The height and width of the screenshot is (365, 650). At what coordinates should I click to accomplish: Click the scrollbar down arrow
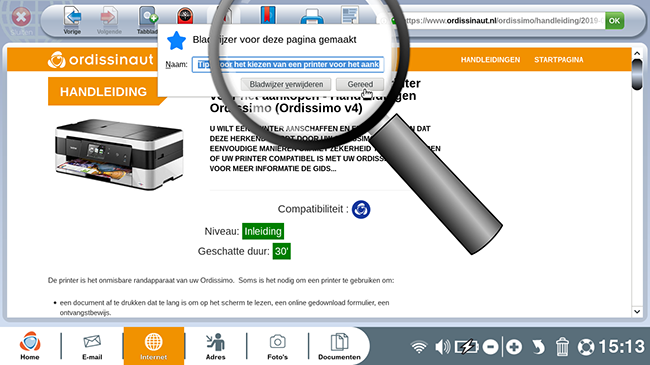pyautogui.click(x=637, y=312)
